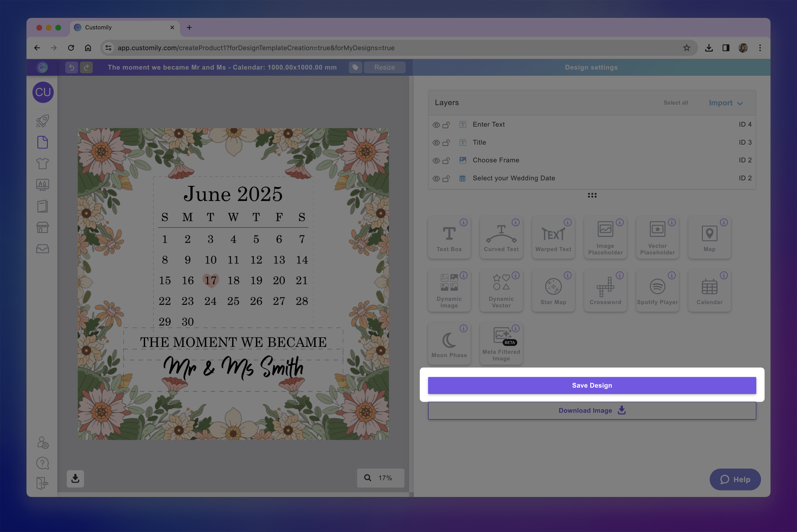This screenshot has width=797, height=532.
Task: Lock the Title layer
Action: (446, 142)
